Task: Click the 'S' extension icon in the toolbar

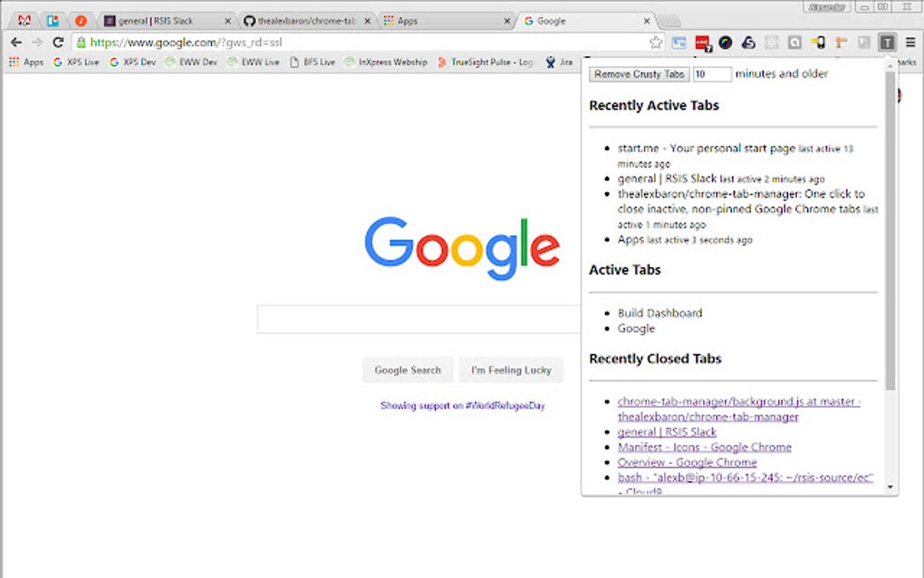Action: tap(750, 41)
